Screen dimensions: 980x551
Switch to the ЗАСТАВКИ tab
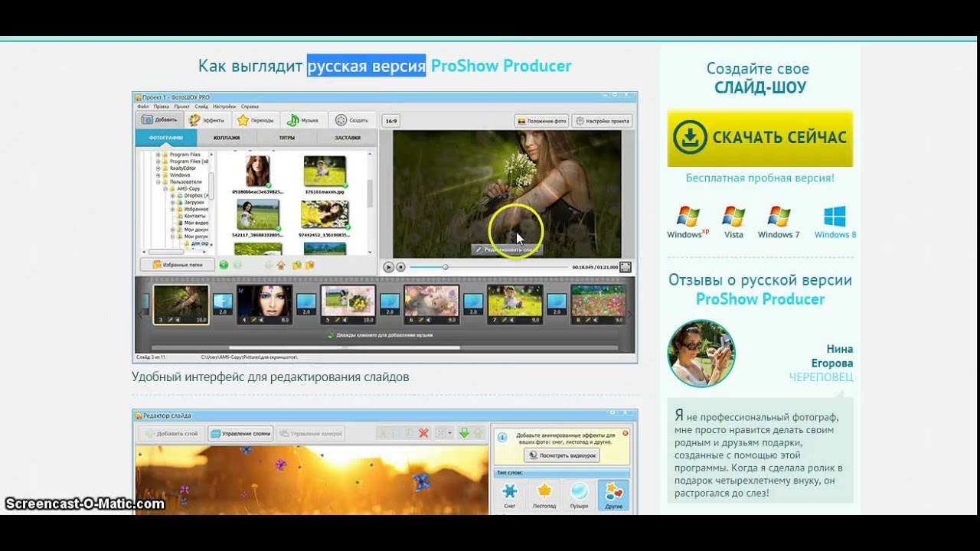[348, 138]
